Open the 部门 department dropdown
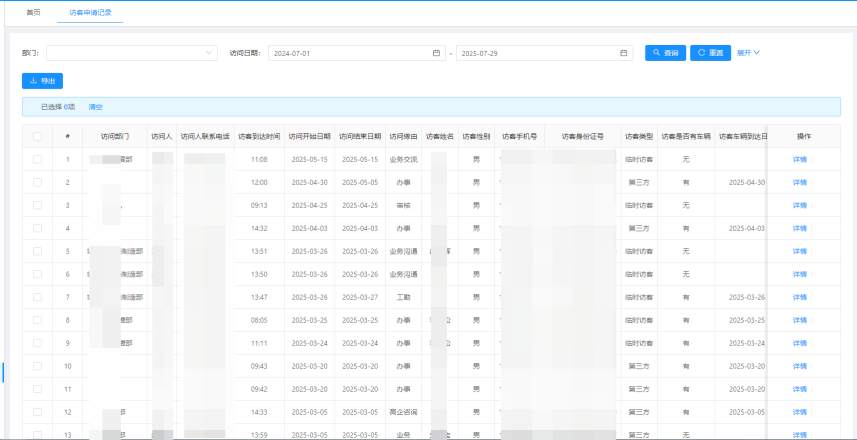This screenshot has width=857, height=440. pyautogui.click(x=132, y=53)
